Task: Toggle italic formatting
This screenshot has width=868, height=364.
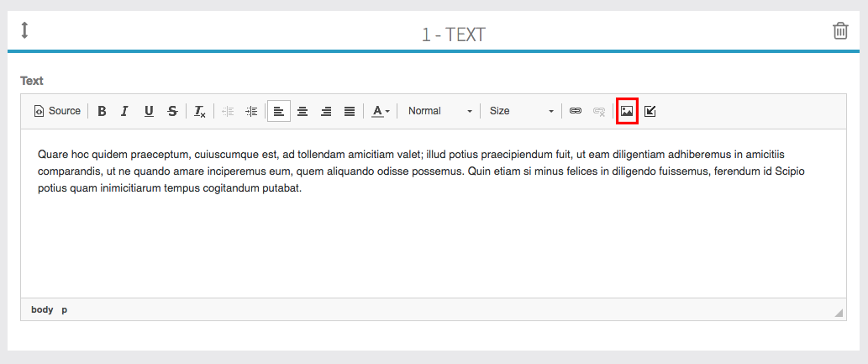Action: [x=124, y=111]
